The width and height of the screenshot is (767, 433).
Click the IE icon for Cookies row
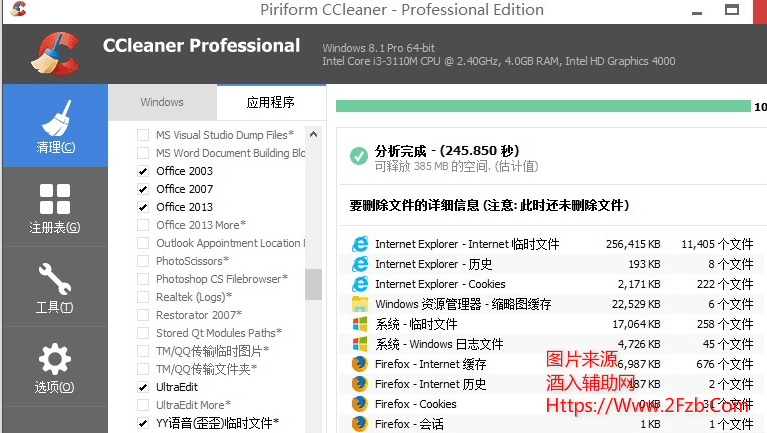pos(360,284)
